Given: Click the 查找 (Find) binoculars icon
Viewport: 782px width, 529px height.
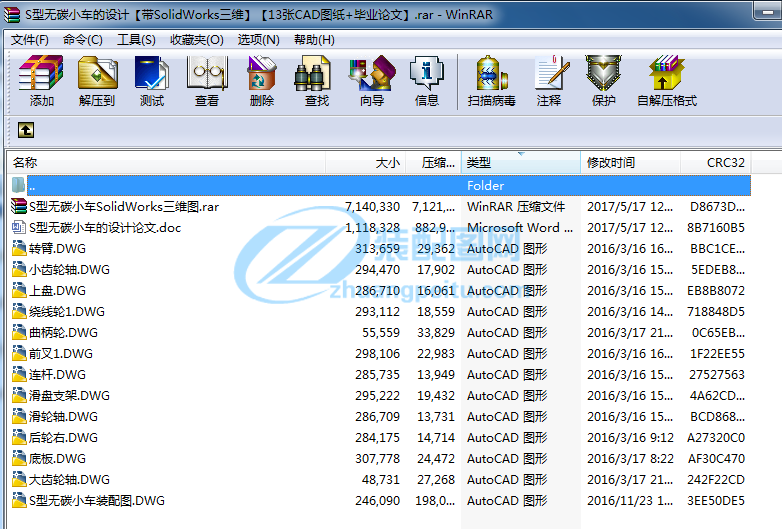Looking at the screenshot, I should 312,73.
